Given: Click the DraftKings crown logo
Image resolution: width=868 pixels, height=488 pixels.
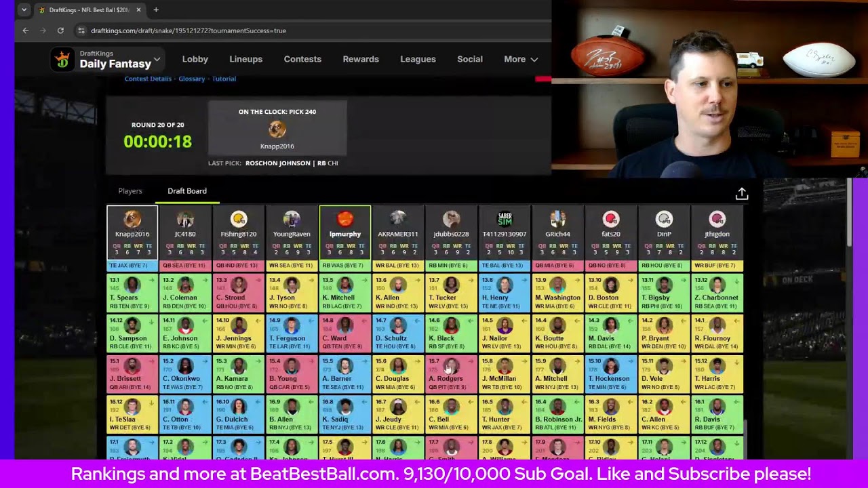Looking at the screenshot, I should [x=62, y=60].
